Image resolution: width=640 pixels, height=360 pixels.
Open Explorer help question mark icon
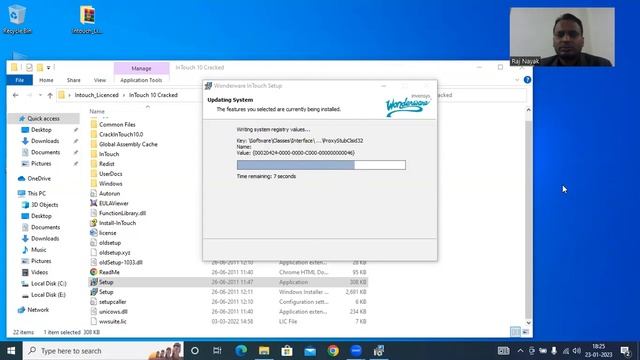(527, 80)
